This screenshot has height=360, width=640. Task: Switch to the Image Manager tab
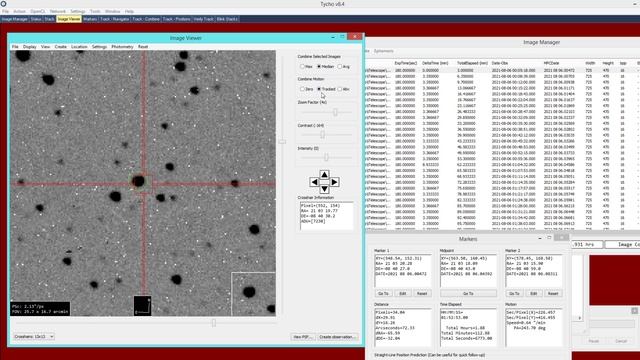[15, 19]
